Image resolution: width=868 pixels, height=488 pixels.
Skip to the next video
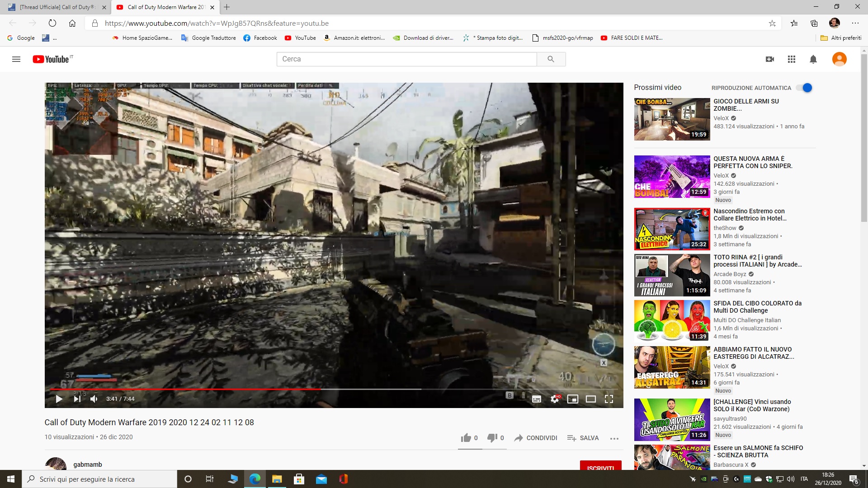(x=77, y=399)
